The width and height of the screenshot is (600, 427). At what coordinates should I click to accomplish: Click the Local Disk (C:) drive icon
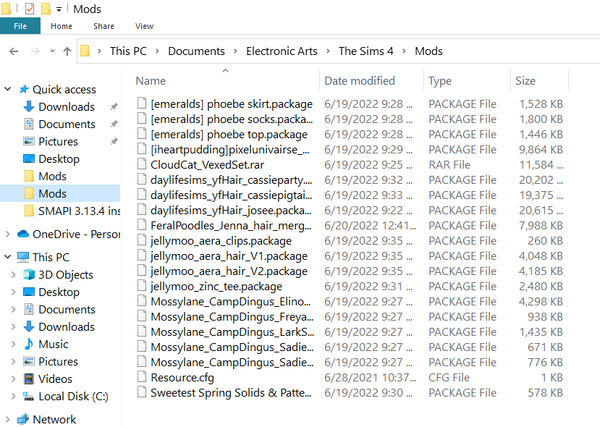[x=29, y=396]
